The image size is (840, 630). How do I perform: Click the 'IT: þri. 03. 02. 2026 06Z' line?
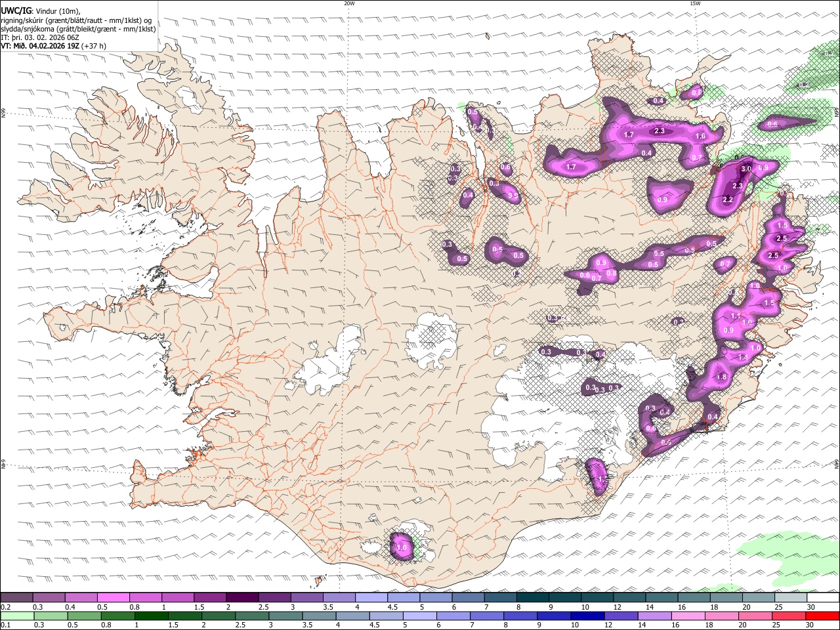click(x=40, y=37)
